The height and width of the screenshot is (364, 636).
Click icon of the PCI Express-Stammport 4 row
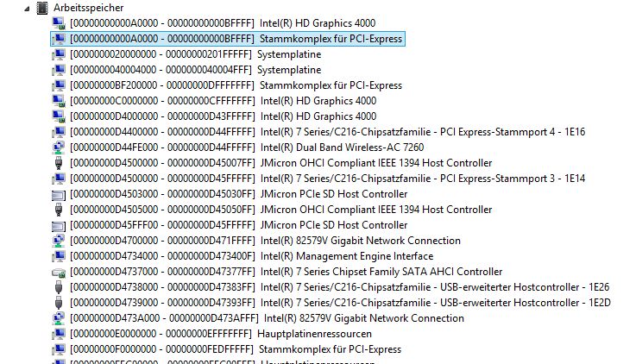coord(59,132)
